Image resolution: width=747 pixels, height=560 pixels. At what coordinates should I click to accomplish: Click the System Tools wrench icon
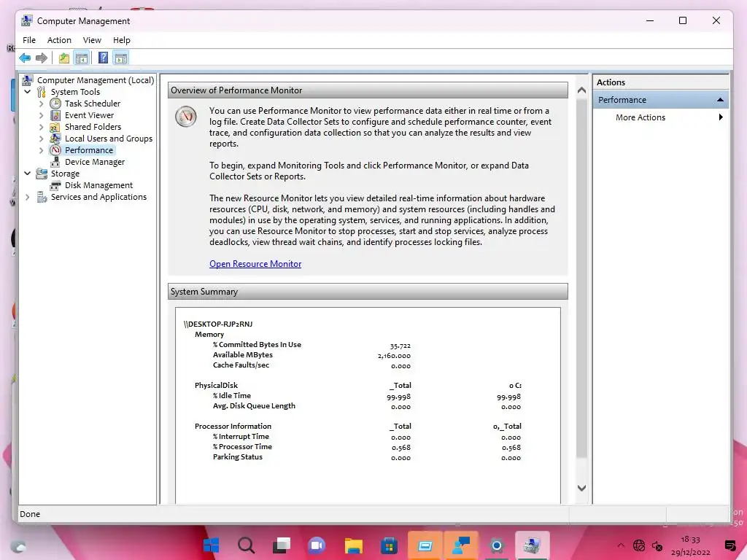(x=42, y=92)
